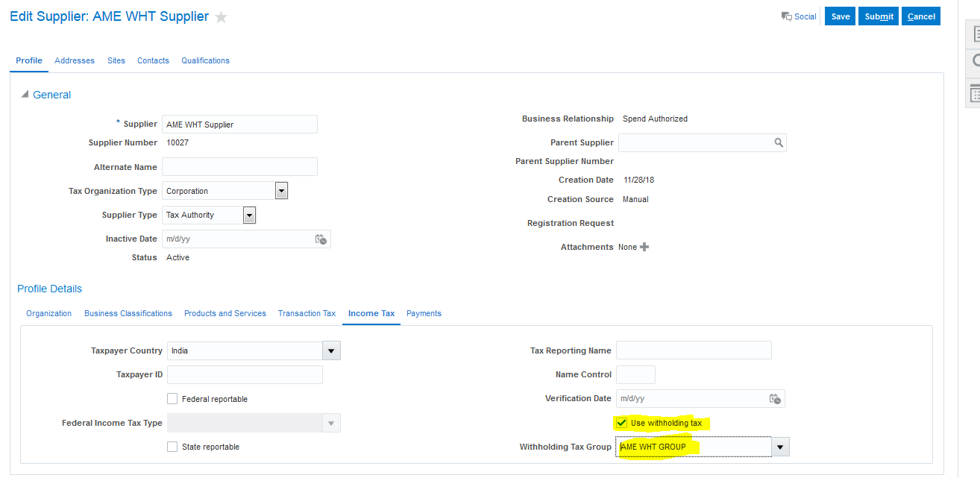Focus the Taxpayer ID field

point(245,374)
